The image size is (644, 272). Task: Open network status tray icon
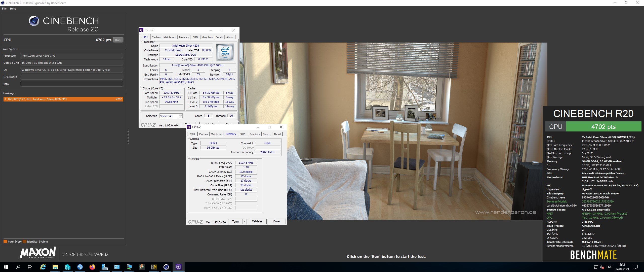(596, 267)
